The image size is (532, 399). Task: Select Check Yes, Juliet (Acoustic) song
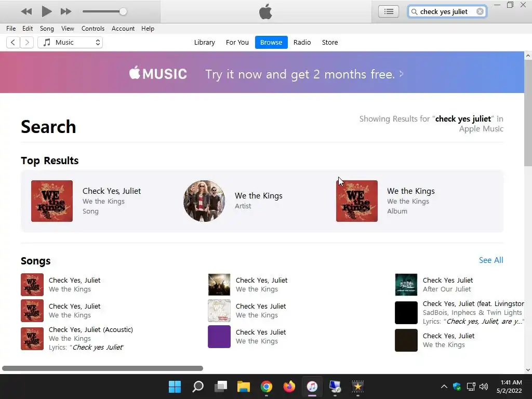pyautogui.click(x=91, y=329)
